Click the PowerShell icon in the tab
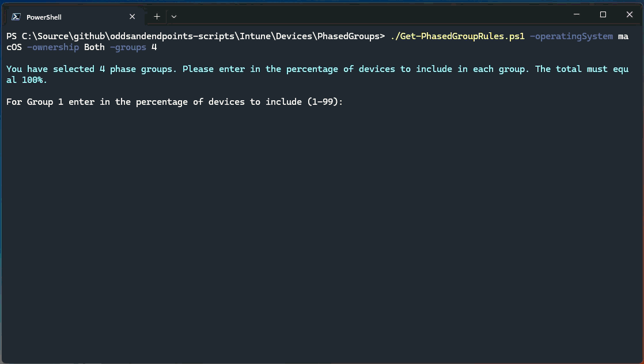Viewport: 644px width, 364px height. (x=16, y=17)
